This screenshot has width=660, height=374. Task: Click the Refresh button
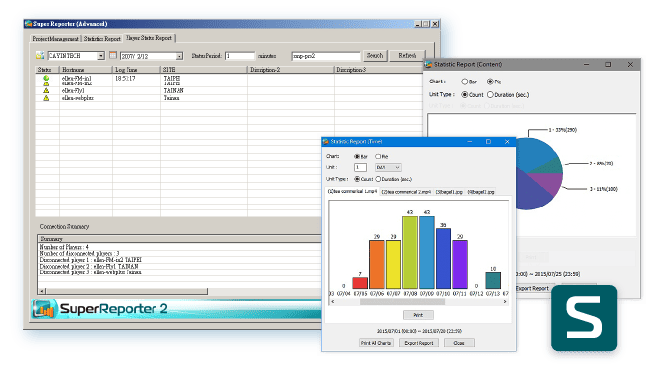(x=407, y=56)
